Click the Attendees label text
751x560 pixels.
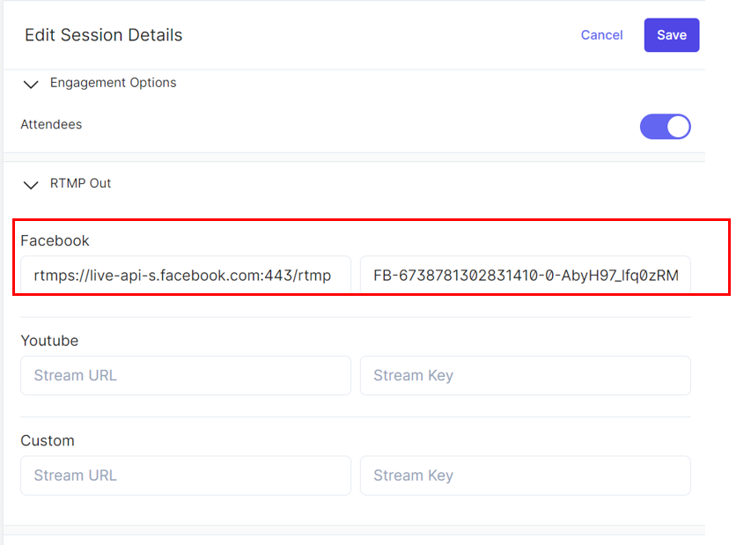(51, 125)
